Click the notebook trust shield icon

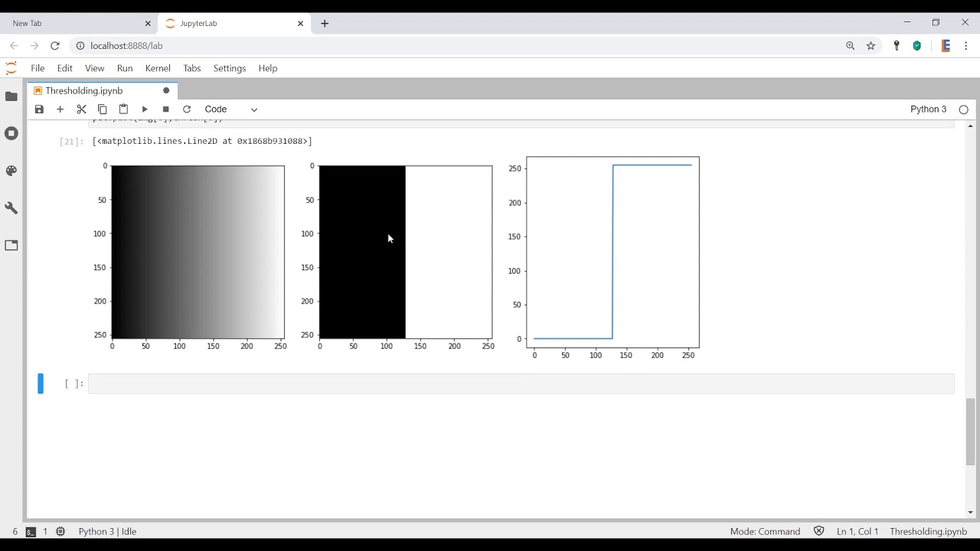(x=818, y=531)
